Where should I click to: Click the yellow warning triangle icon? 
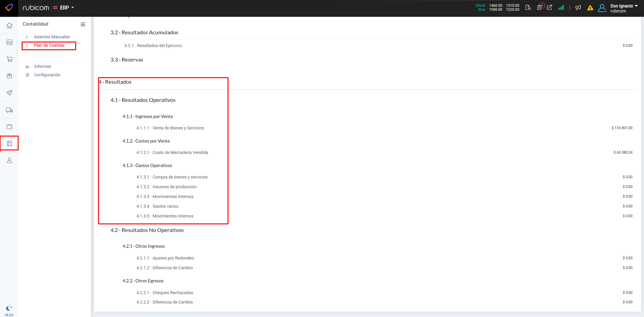[x=590, y=8]
